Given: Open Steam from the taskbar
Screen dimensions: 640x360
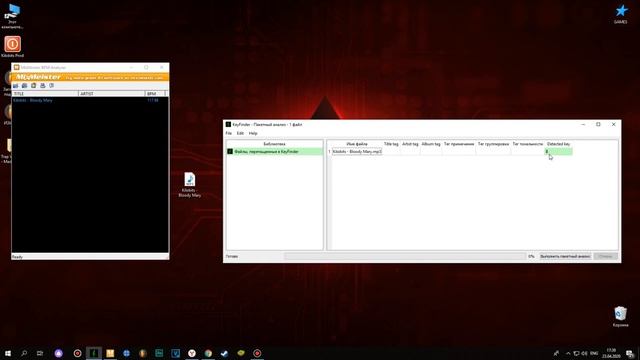Looking at the screenshot, I should [x=224, y=353].
